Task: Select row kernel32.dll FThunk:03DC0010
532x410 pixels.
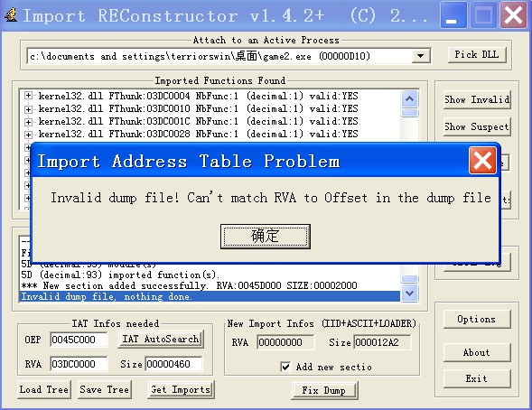Action: [198, 109]
